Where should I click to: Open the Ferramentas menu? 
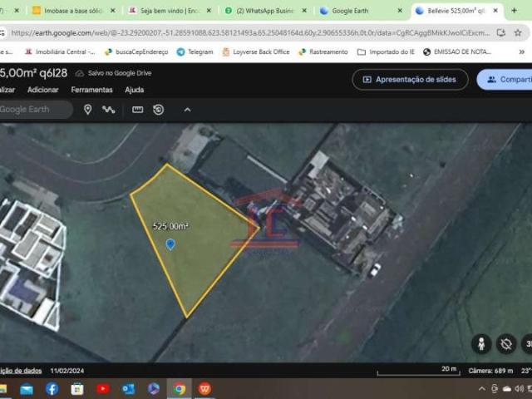coord(91,90)
